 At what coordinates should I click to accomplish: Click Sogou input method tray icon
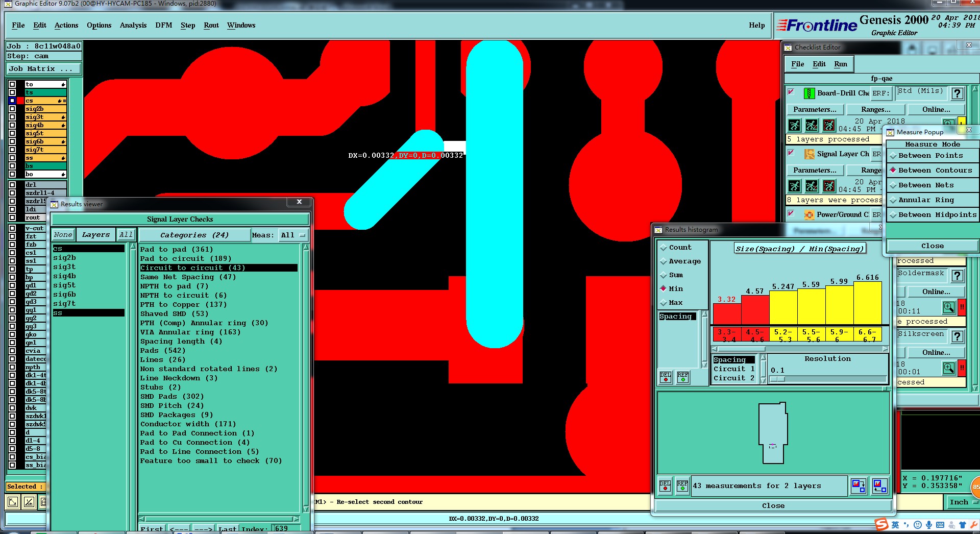(x=881, y=525)
